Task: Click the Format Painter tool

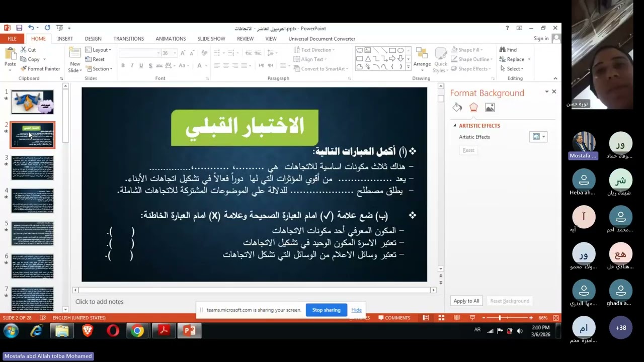Action: (40, 69)
